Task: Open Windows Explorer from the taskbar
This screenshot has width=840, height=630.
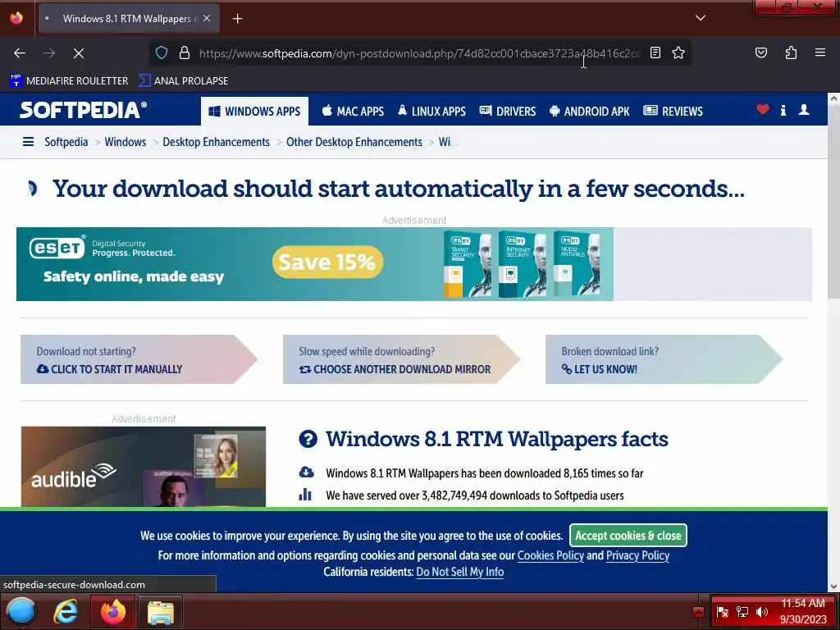Action: (x=160, y=611)
